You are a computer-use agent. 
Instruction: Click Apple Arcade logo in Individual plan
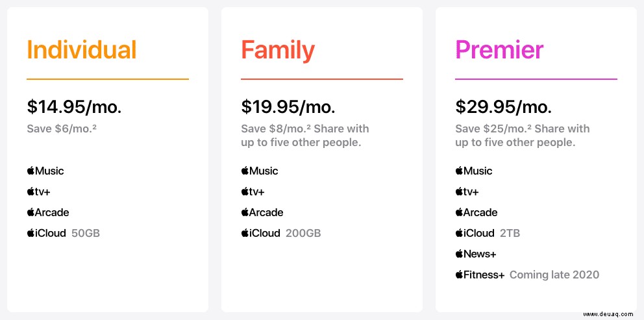(x=48, y=212)
